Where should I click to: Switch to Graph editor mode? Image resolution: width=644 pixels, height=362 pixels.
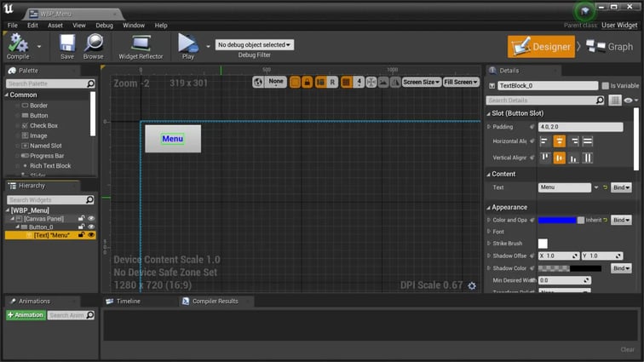(x=613, y=47)
